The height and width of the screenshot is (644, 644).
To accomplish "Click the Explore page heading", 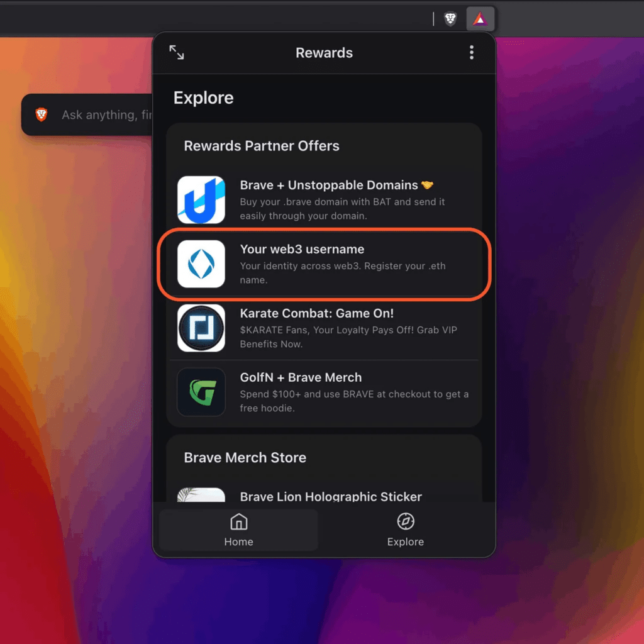I will coord(203,97).
